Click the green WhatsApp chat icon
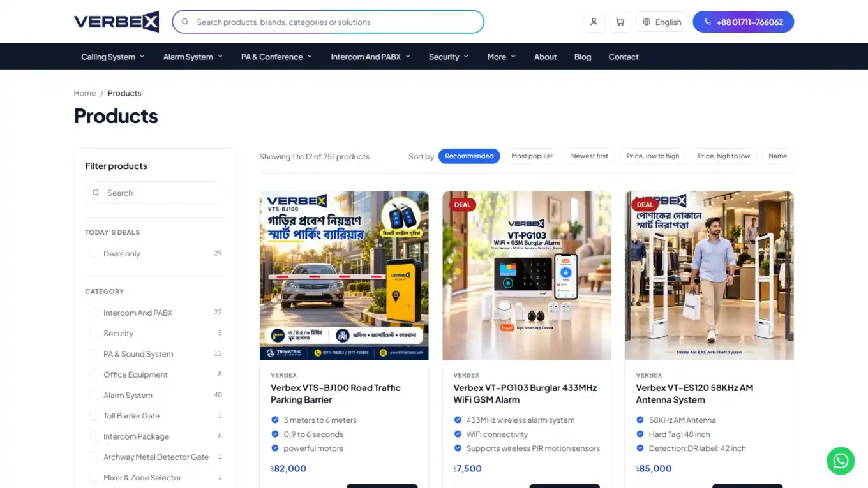Image resolution: width=868 pixels, height=488 pixels. [x=841, y=461]
